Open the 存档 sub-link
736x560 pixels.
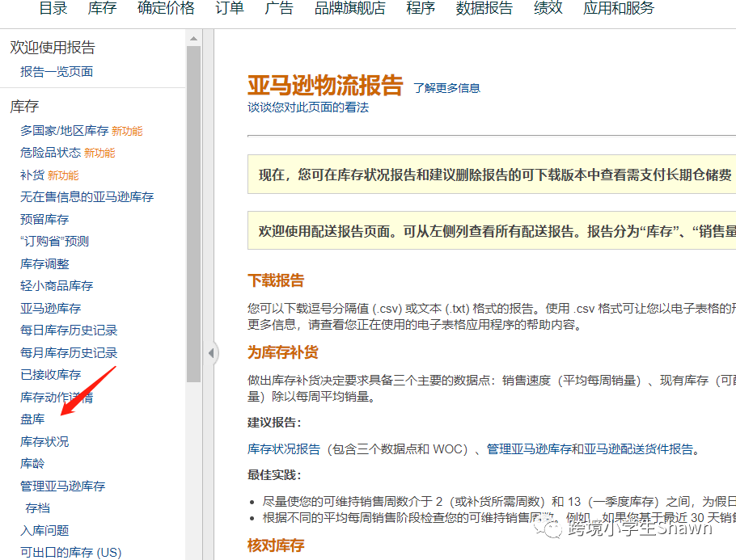click(37, 508)
